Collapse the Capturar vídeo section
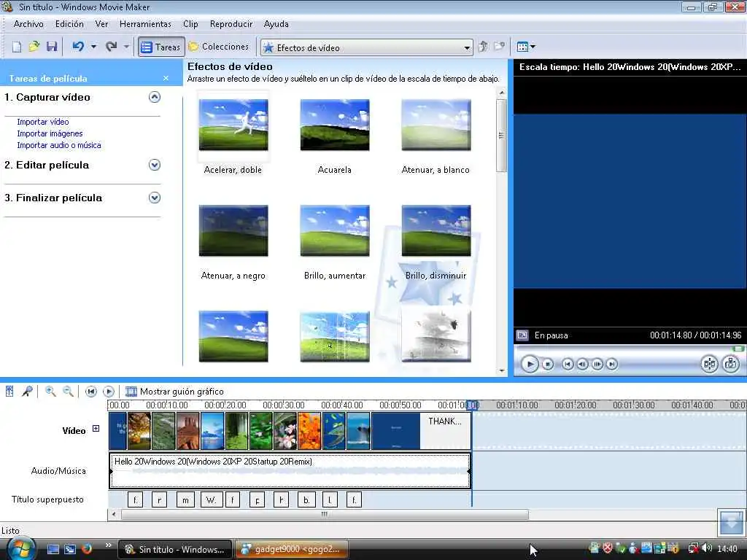 [155, 97]
